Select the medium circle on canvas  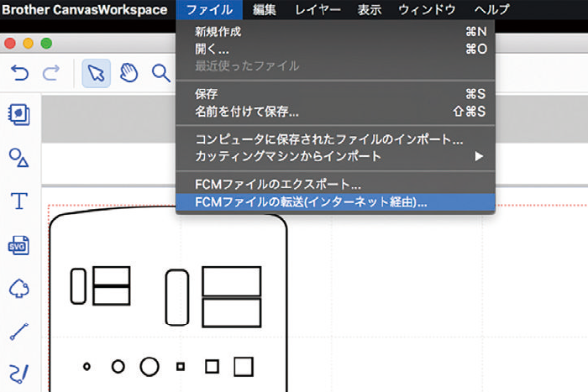coord(118,366)
